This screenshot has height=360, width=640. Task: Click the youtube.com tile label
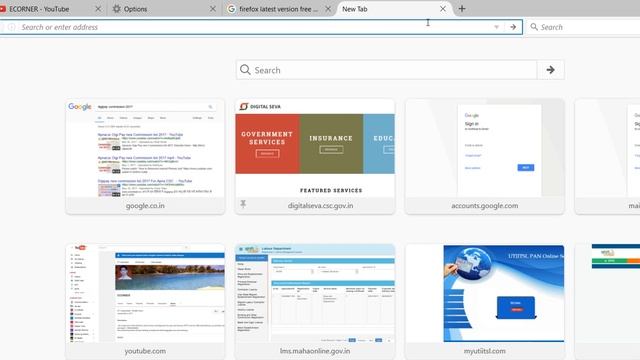pyautogui.click(x=145, y=351)
